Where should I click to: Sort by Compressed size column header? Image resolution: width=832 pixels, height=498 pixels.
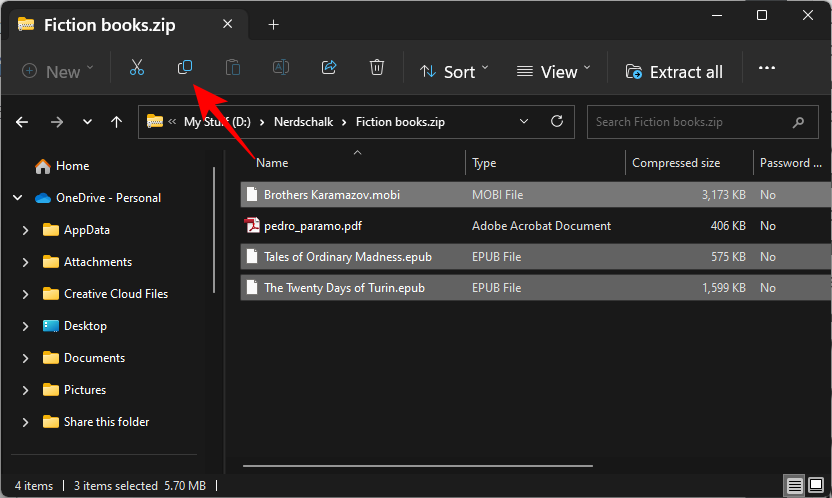pos(676,163)
